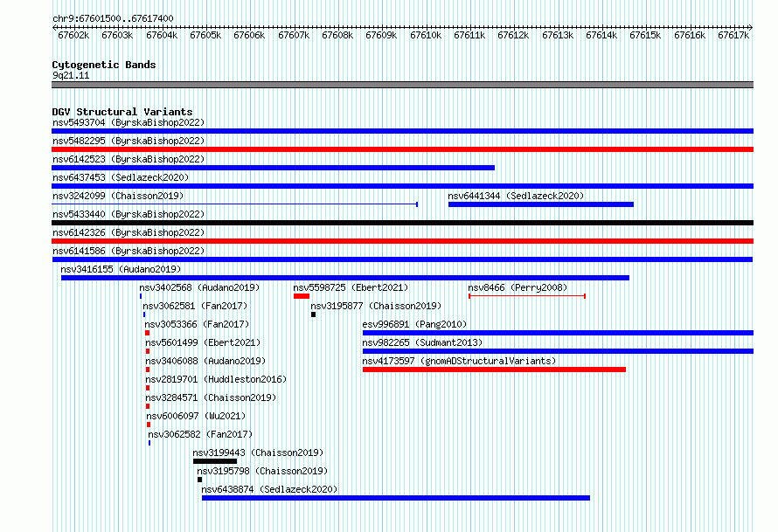Open nsv3406088 (Audano2019) label
The height and width of the screenshot is (532, 778).
(205, 361)
